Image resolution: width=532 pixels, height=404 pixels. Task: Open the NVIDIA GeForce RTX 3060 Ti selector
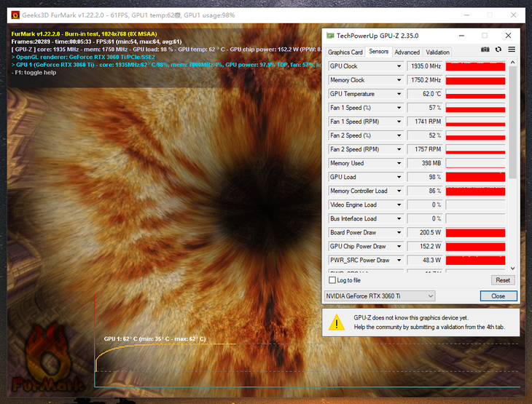(x=379, y=296)
